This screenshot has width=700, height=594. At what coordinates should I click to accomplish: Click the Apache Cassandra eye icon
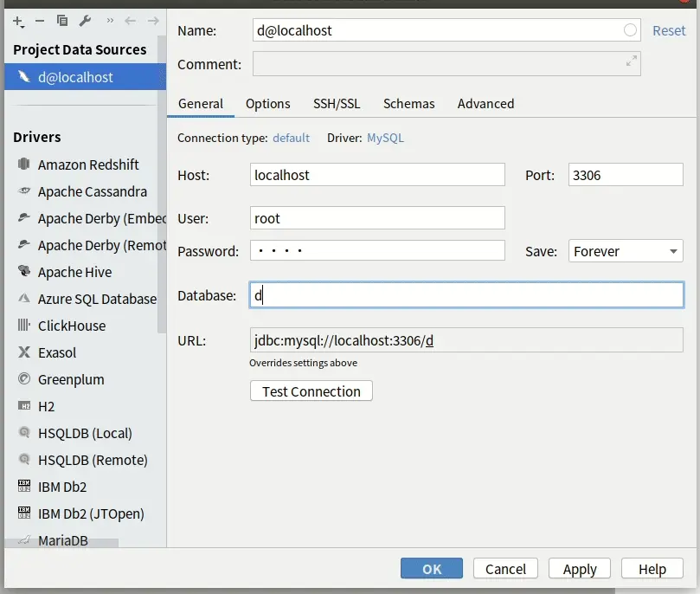(24, 190)
